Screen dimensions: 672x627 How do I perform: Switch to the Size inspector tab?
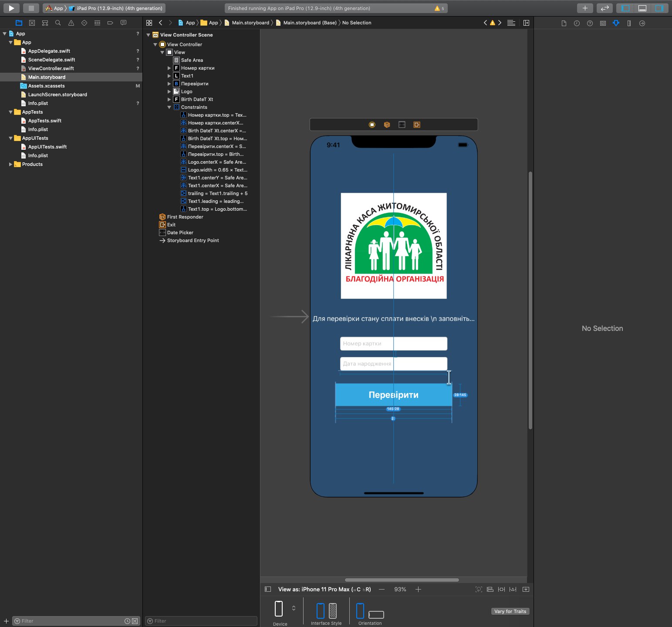point(629,23)
